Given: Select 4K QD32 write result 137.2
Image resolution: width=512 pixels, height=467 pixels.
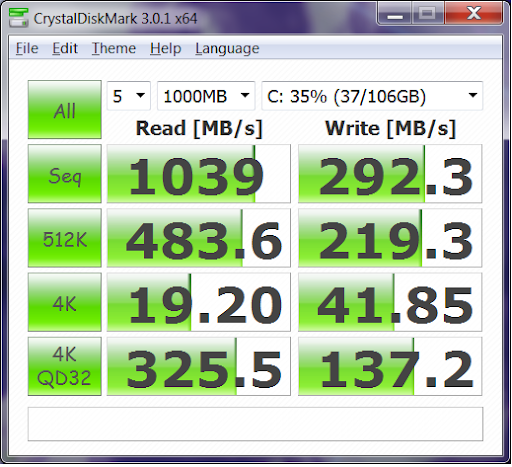Looking at the screenshot, I should pos(390,367).
